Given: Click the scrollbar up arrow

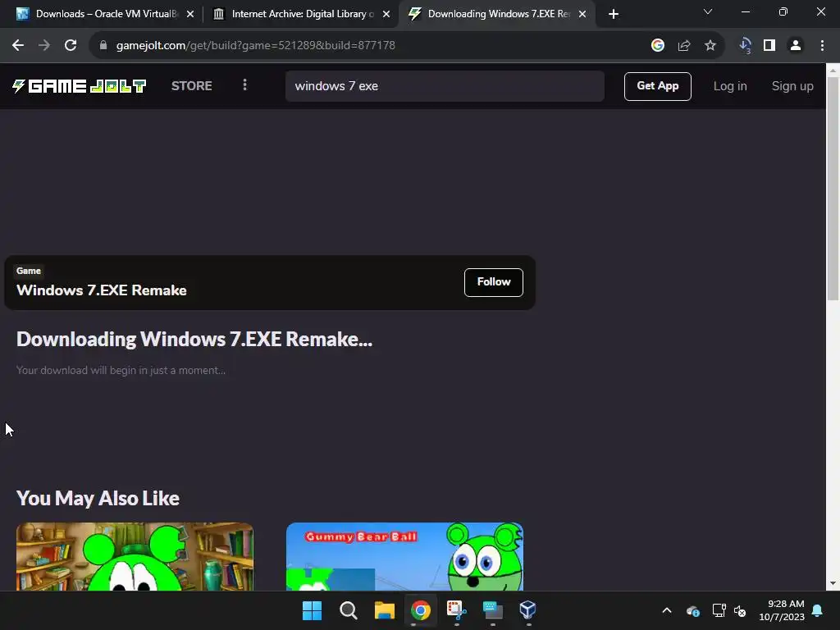Looking at the screenshot, I should tap(833, 71).
